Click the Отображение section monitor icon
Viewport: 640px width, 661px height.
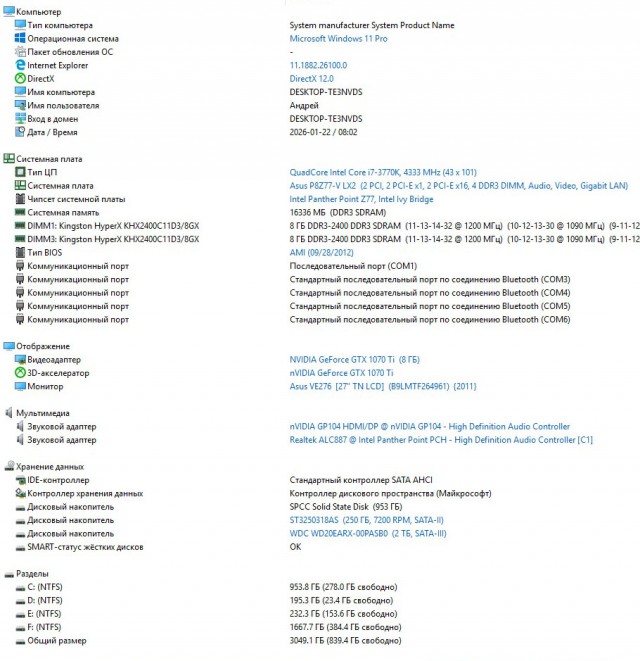click(x=9, y=346)
